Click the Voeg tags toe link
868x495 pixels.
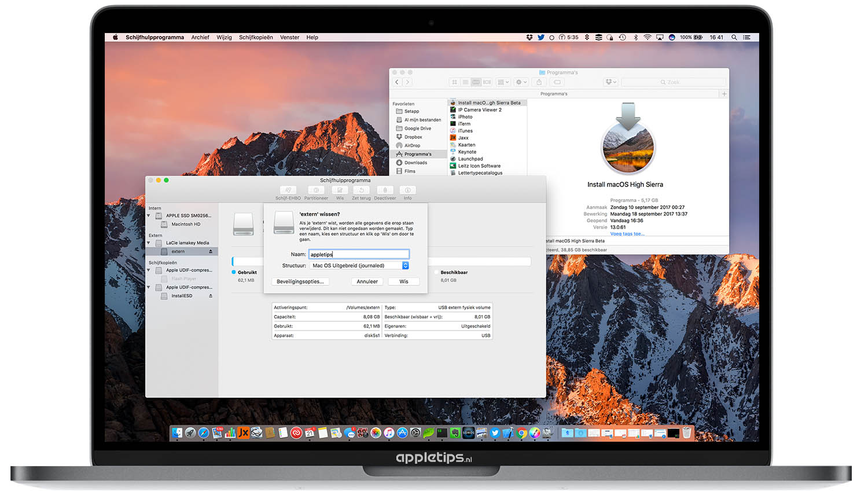[x=627, y=234]
